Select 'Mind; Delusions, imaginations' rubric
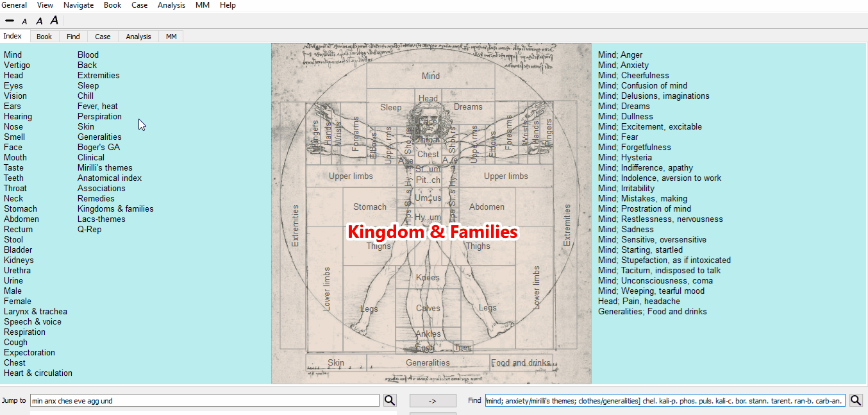The height and width of the screenshot is (415, 868). (x=654, y=96)
